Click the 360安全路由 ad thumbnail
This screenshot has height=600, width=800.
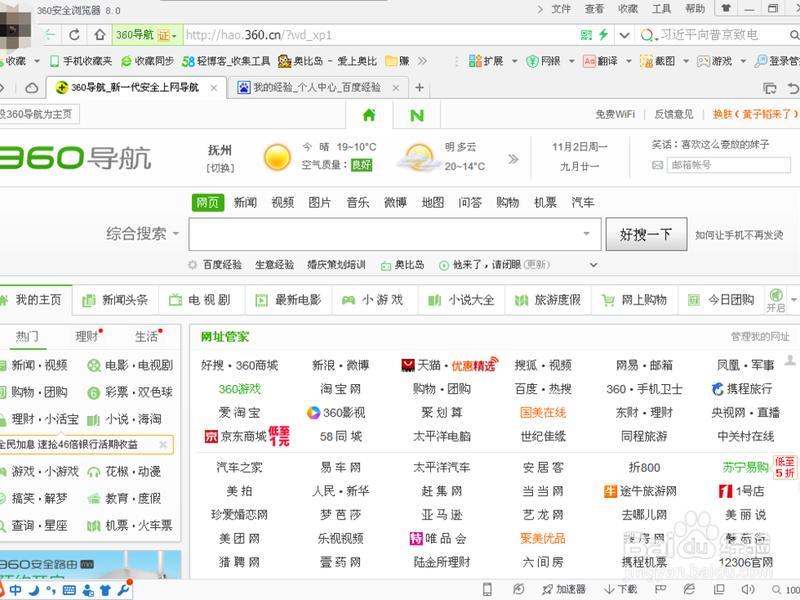coord(90,564)
